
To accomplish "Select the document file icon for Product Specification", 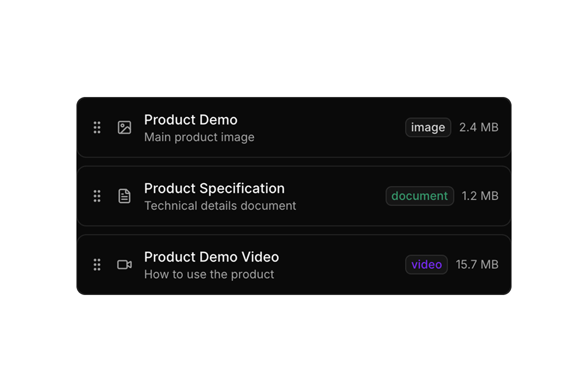I will (x=124, y=196).
